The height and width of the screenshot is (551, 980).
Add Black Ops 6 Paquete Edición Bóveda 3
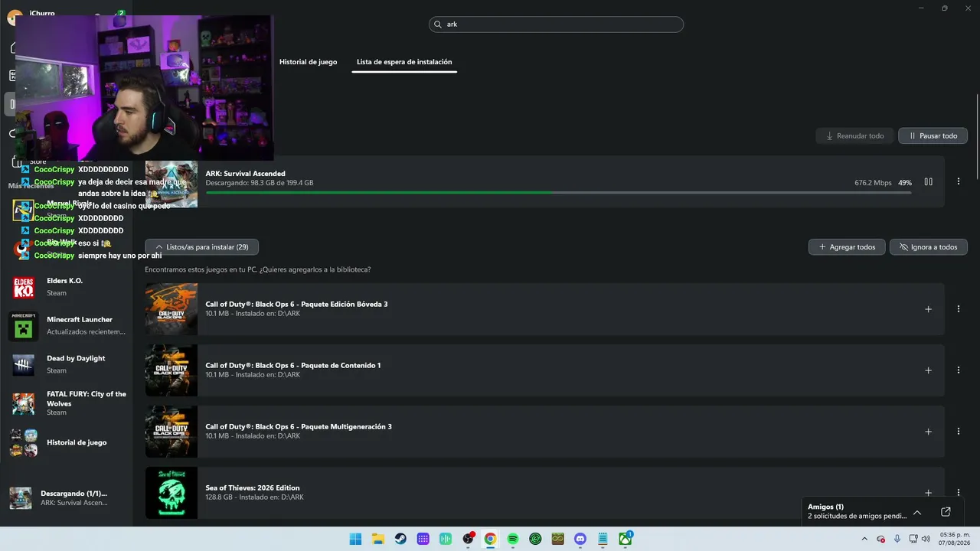click(x=928, y=309)
